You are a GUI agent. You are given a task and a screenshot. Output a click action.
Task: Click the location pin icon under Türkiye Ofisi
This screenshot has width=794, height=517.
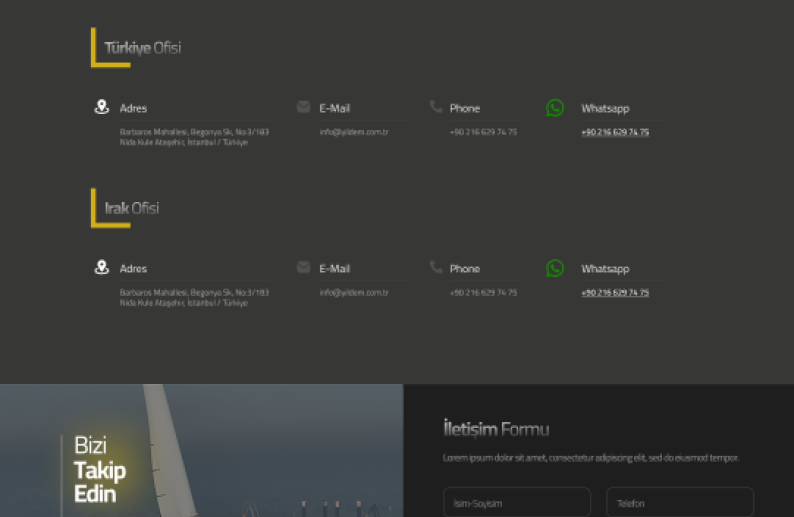tap(101, 107)
